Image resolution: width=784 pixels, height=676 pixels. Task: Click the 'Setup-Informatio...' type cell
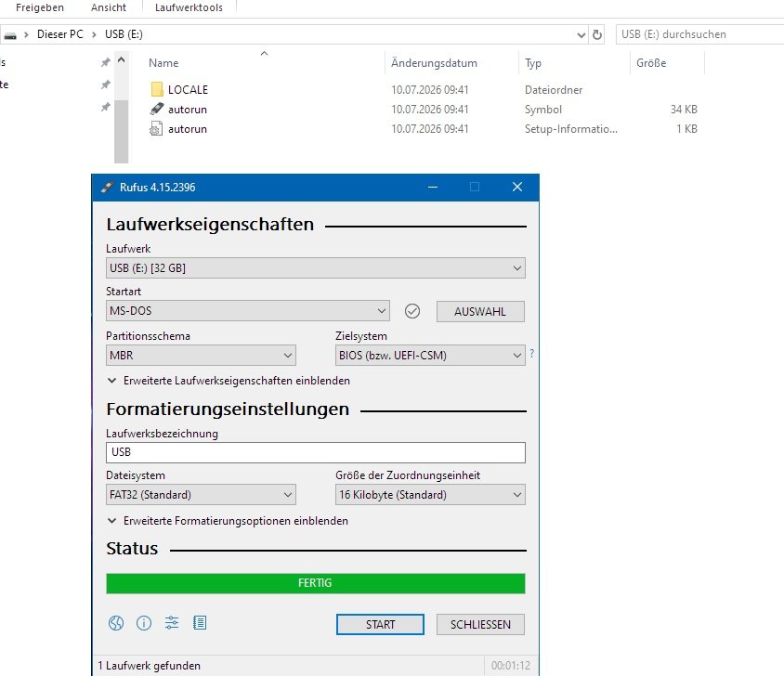point(571,129)
